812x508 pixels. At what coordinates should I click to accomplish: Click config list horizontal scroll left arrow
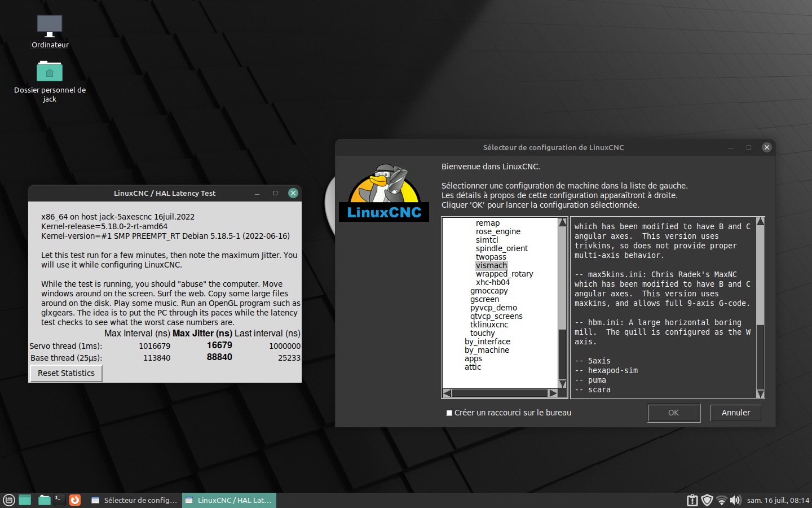pyautogui.click(x=447, y=393)
